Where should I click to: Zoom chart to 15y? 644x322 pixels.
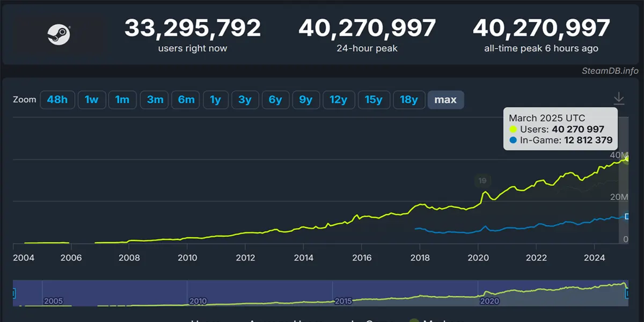374,100
